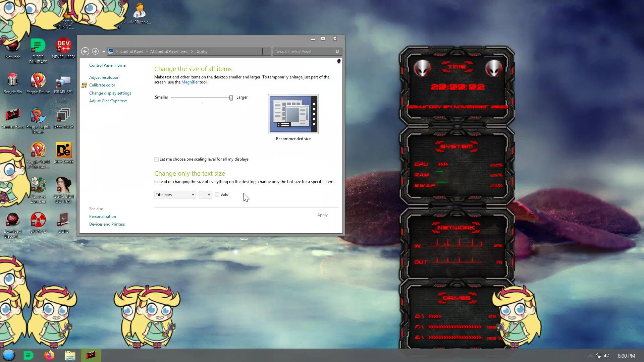This screenshot has width=644, height=362.
Task: Click the Forward navigation arrow
Action: pyautogui.click(x=95, y=51)
